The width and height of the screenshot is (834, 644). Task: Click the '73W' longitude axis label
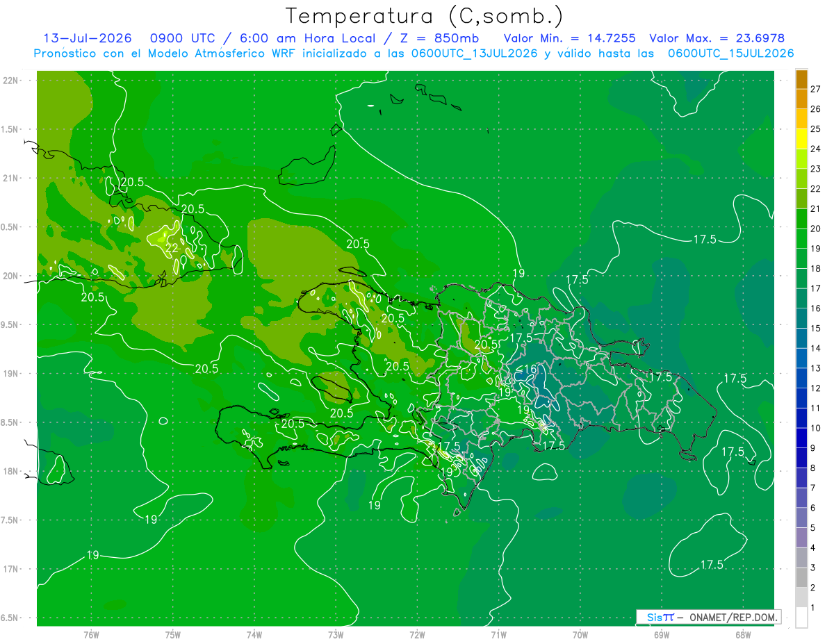click(336, 635)
